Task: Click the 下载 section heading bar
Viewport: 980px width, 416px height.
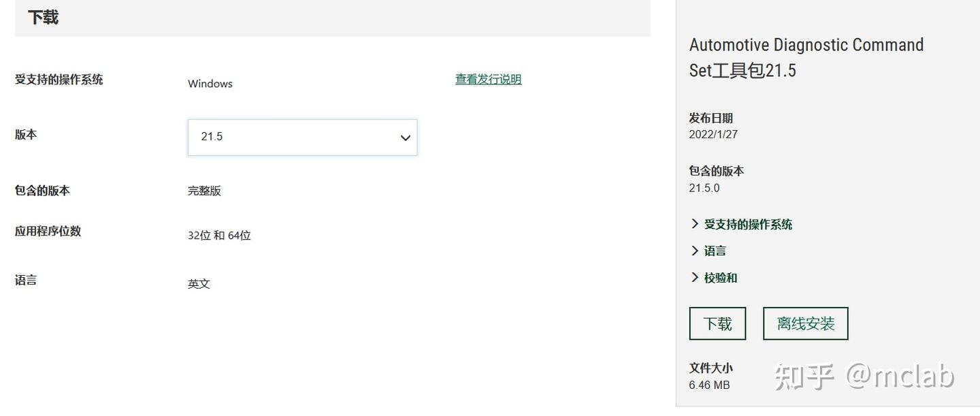Action: [332, 18]
